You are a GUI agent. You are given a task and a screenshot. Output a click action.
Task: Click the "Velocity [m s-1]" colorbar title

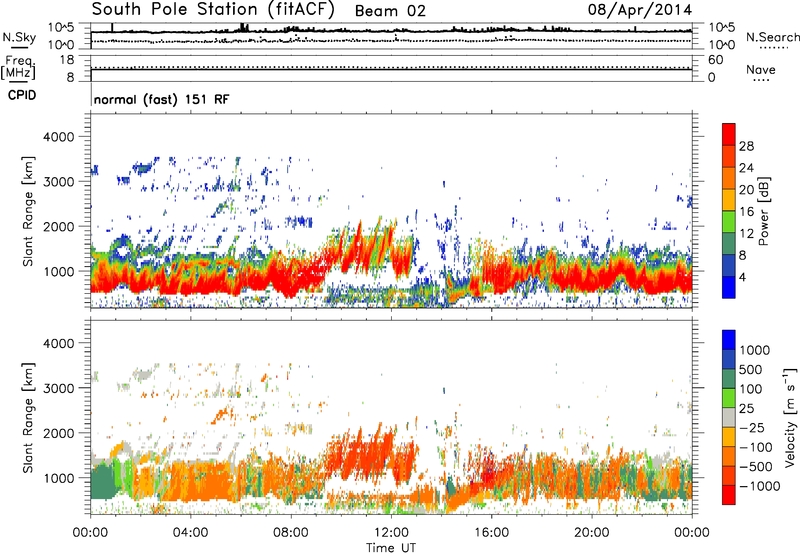tap(790, 417)
